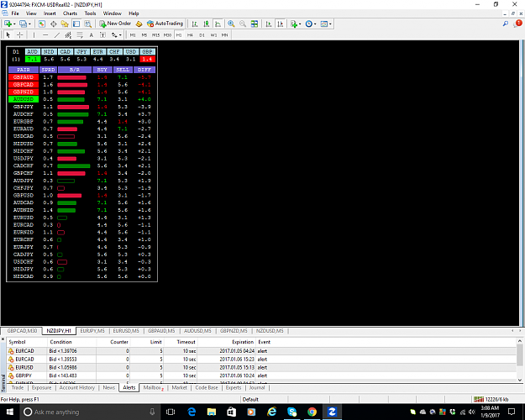This screenshot has width=525, height=420.
Task: Open the Data Window
Action: (53, 24)
